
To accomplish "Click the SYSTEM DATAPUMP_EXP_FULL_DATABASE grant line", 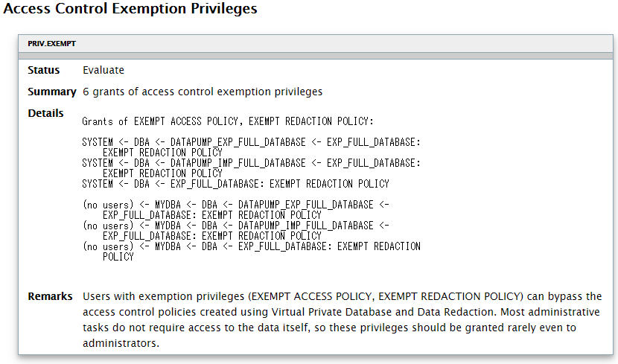I will pos(252,141).
